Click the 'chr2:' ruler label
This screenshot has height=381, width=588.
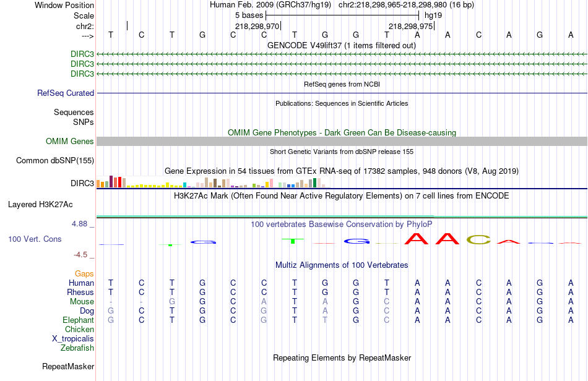click(85, 26)
